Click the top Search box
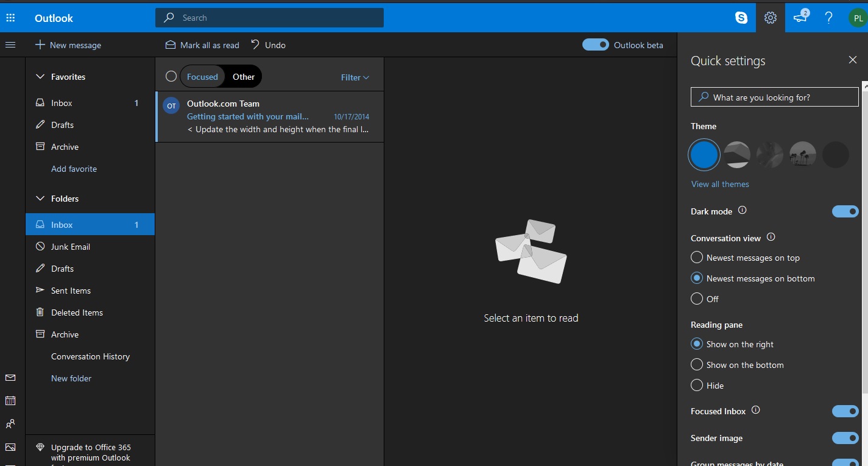This screenshot has height=466, width=868. click(269, 18)
